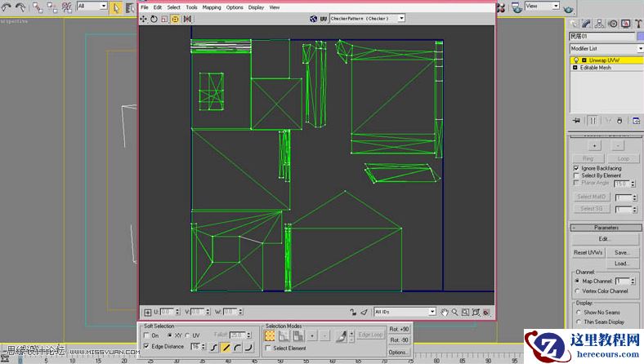Viewport: 644px width, 364px height.
Task: Open the Mapping menu
Action: tap(212, 7)
